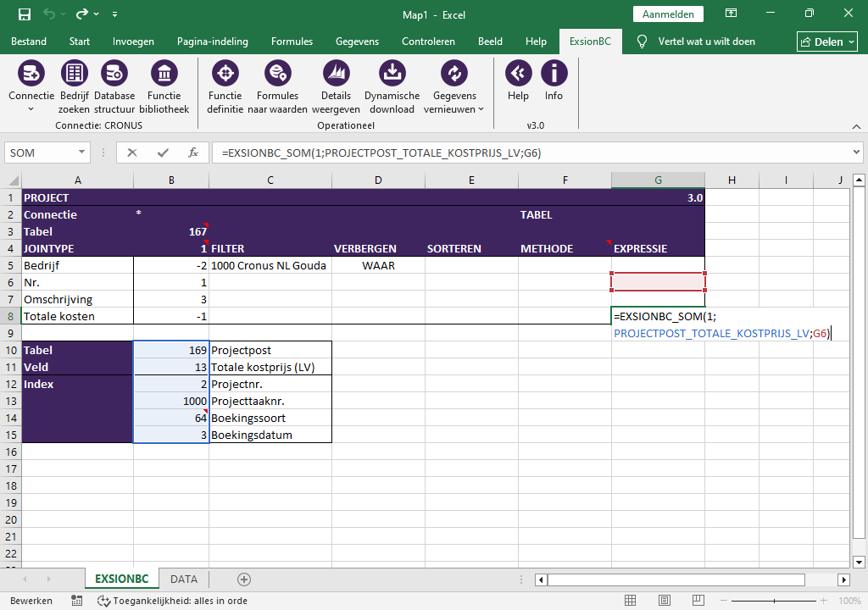Open the Invoegen tab
Viewport: 868px width, 610px height.
tap(133, 42)
